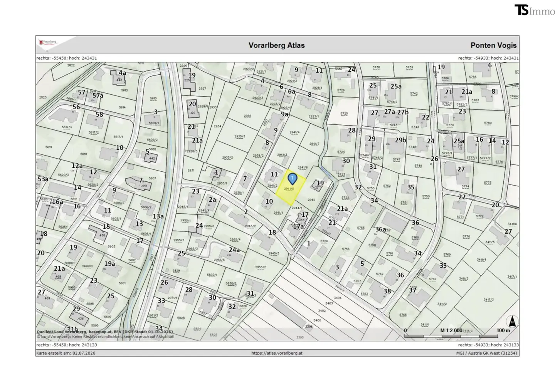
Task: Click the Vorarlberg Atlas title
Action: [276, 45]
